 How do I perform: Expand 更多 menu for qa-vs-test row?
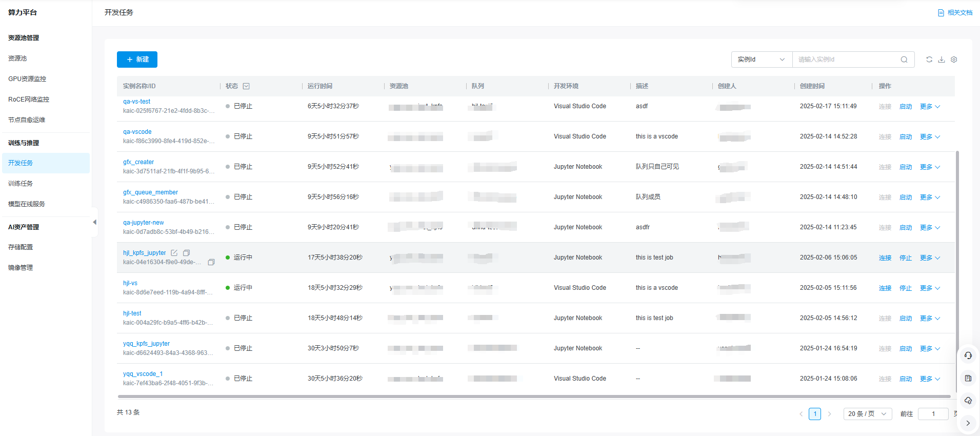(929, 107)
